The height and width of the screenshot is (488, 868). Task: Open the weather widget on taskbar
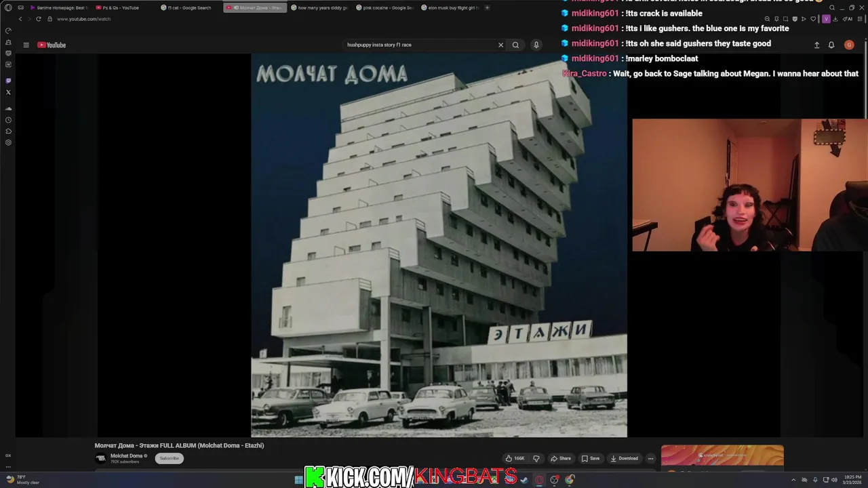coord(23,479)
